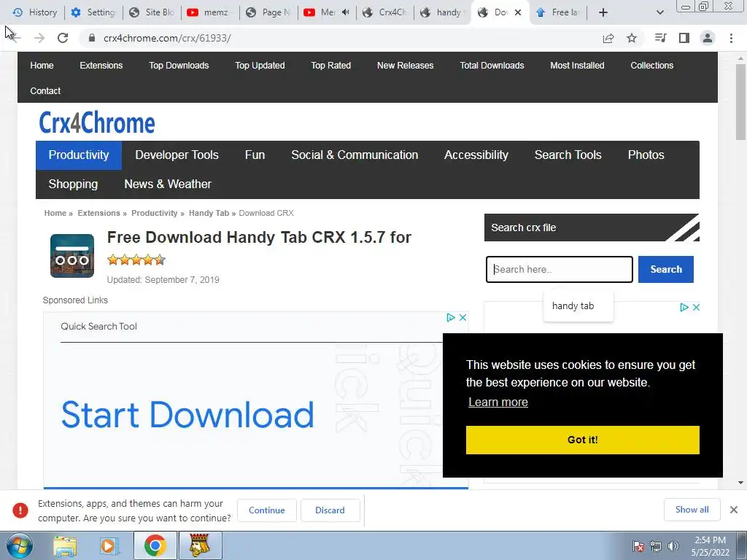The height and width of the screenshot is (560, 747).
Task: Focus the Search here input field
Action: tap(560, 270)
